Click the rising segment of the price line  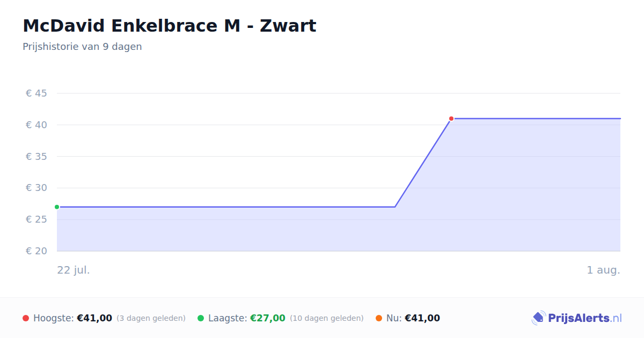pos(423,163)
